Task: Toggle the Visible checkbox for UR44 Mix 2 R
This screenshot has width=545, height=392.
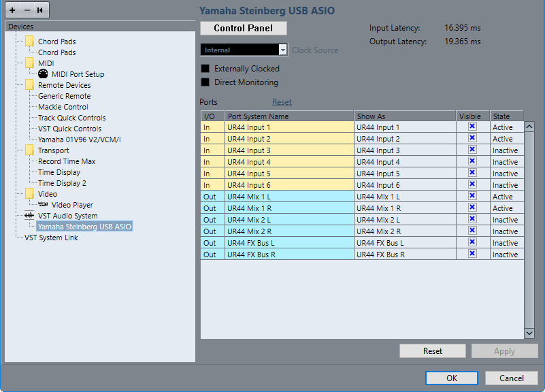Action: coord(472,231)
